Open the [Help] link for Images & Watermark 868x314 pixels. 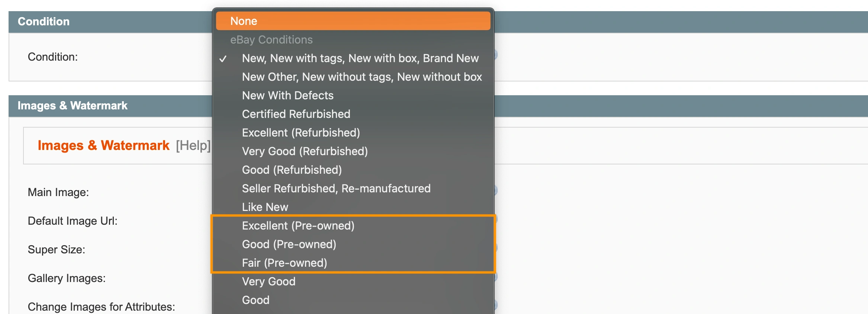(x=193, y=145)
